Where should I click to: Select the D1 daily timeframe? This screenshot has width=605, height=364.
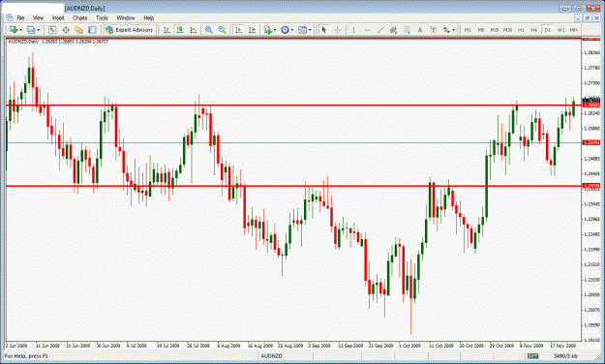pos(547,30)
